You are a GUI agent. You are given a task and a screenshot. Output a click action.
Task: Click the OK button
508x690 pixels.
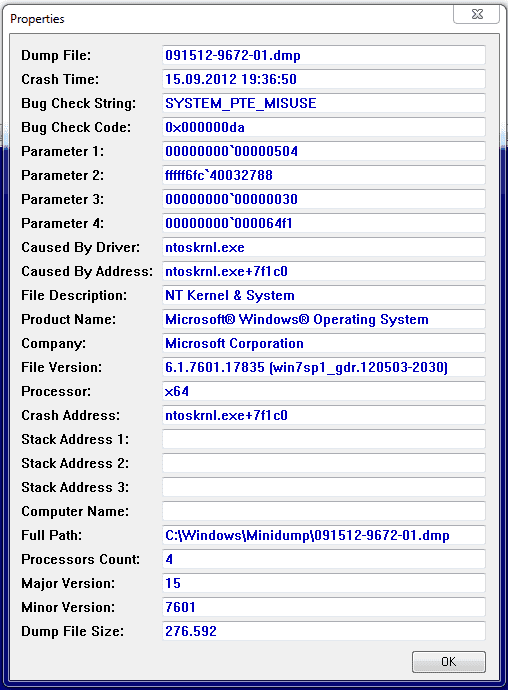[449, 661]
